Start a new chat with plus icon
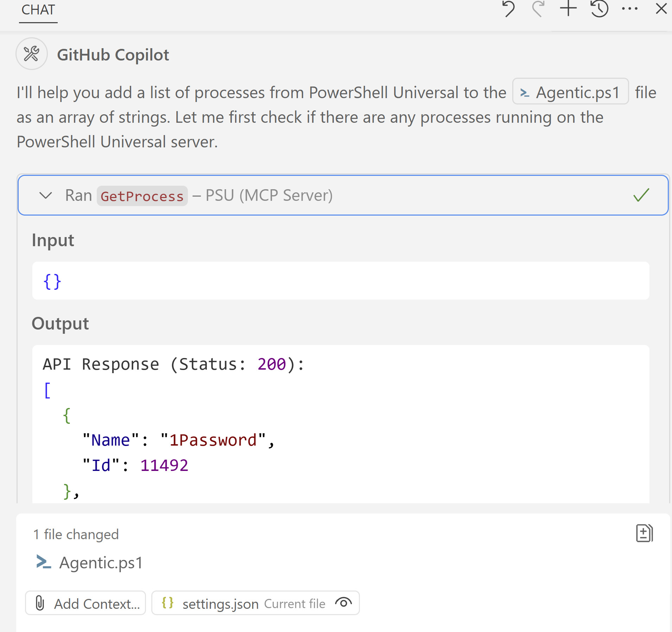This screenshot has width=672, height=632. [x=568, y=9]
